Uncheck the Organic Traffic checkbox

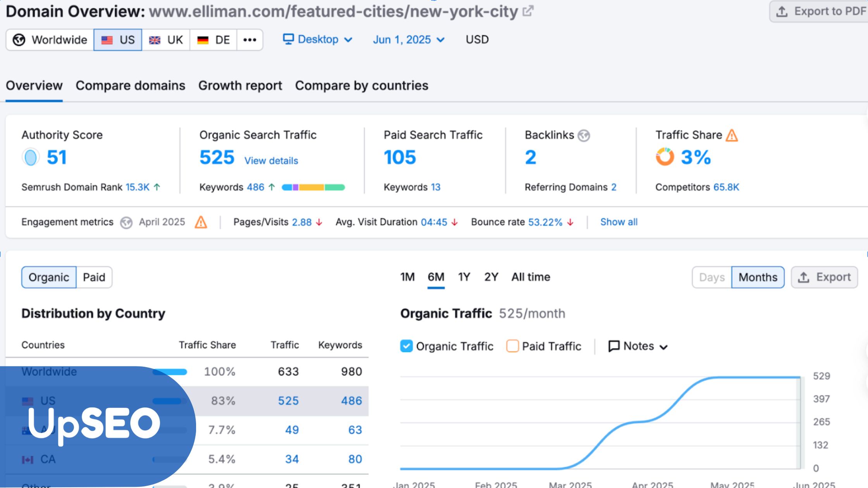tap(406, 346)
